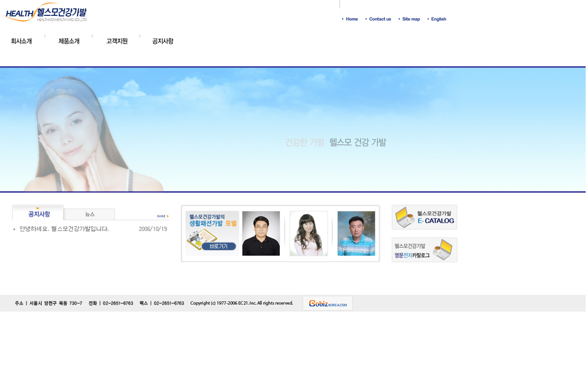Open the E-CATALOG laptop banner

click(426, 218)
